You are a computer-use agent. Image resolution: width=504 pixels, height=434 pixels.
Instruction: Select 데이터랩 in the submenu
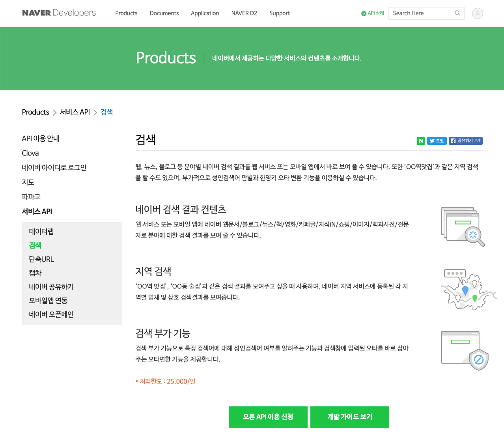[41, 232]
